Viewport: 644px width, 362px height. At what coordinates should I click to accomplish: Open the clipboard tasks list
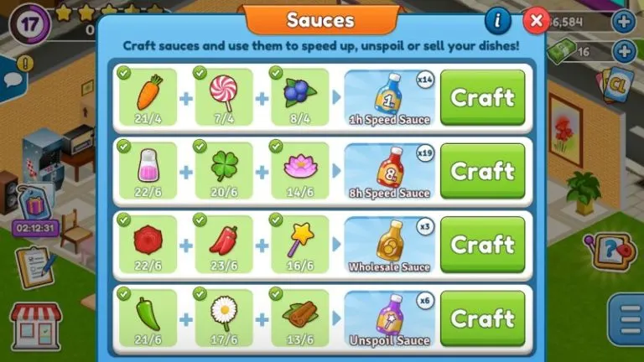[35, 266]
